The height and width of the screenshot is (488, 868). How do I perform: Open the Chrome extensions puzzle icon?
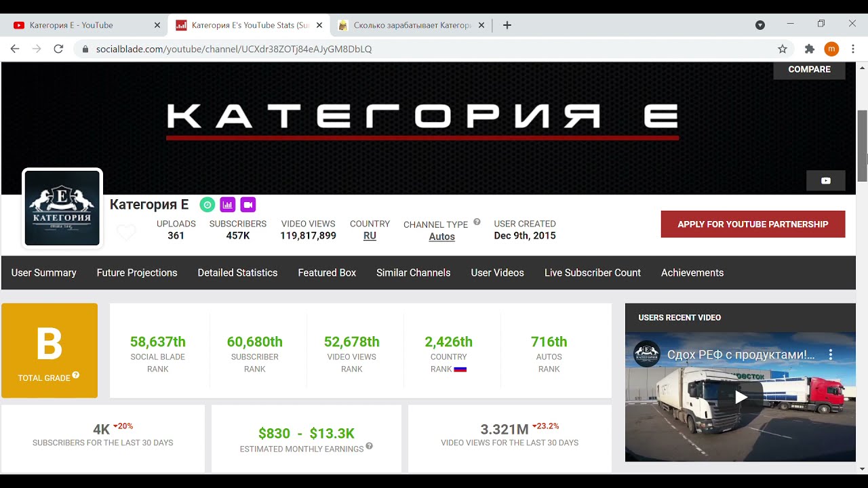[810, 49]
